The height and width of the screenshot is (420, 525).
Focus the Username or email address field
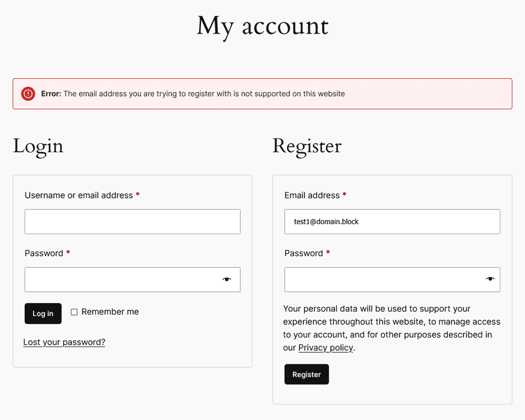133,222
